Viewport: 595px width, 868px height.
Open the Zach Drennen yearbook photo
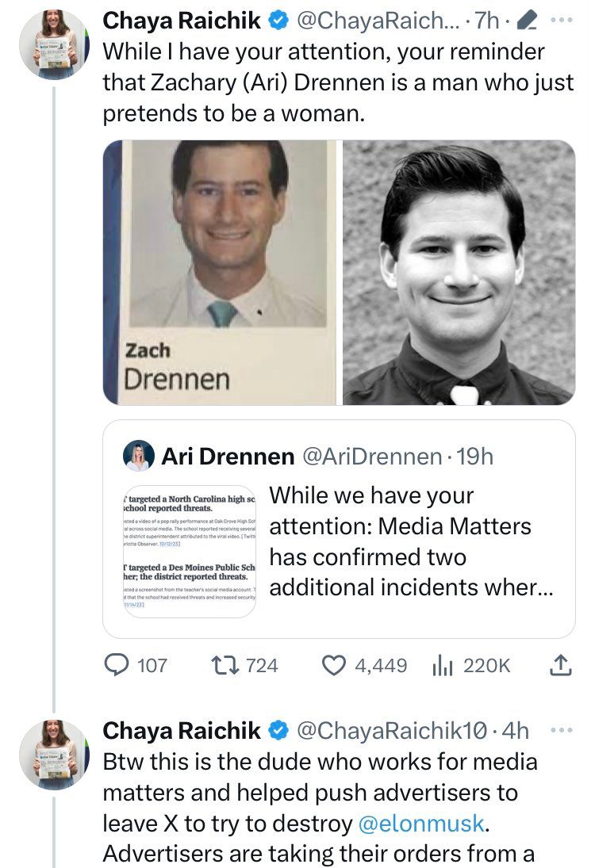[x=219, y=272]
